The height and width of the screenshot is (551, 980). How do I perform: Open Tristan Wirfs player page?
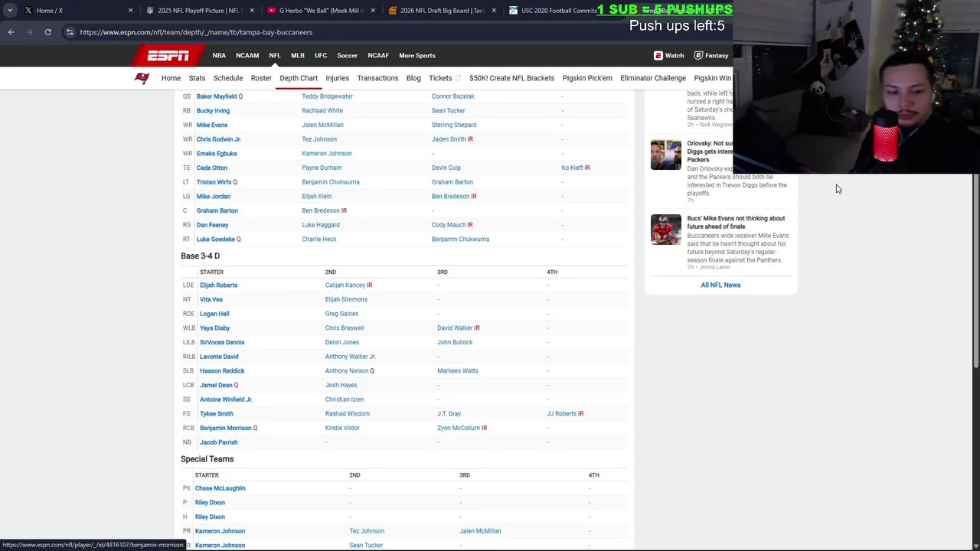(x=214, y=182)
